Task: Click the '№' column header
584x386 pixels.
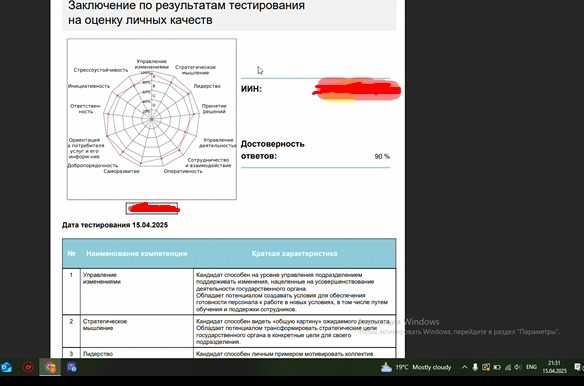Action: [x=71, y=253]
